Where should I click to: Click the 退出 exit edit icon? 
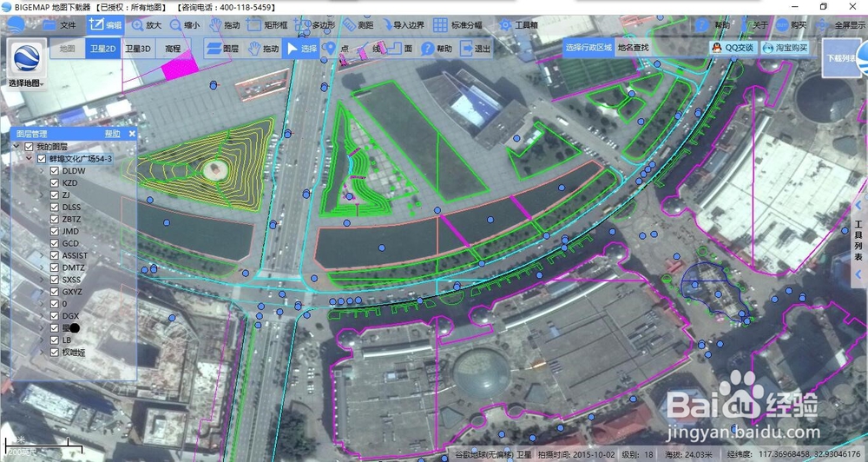[x=467, y=49]
